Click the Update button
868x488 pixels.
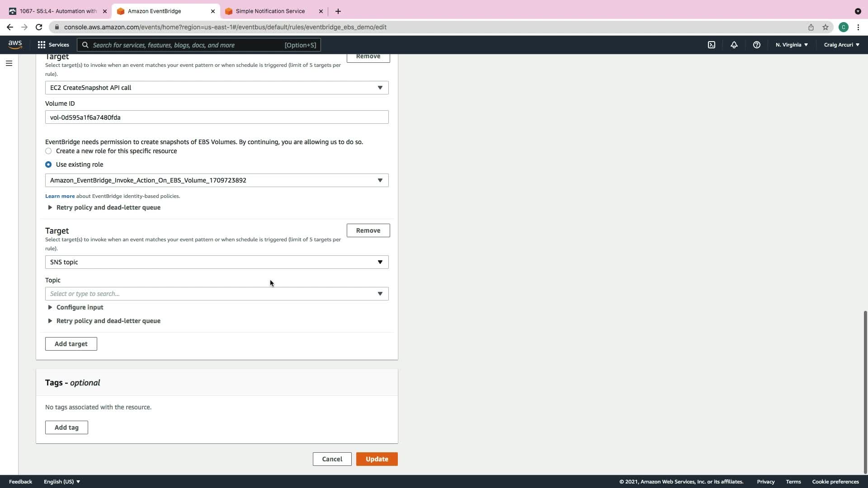point(377,459)
